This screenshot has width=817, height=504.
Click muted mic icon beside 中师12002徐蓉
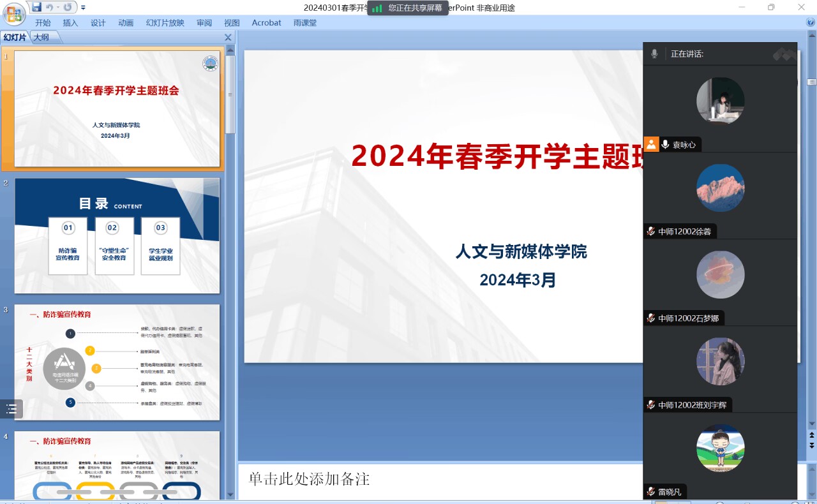point(650,232)
